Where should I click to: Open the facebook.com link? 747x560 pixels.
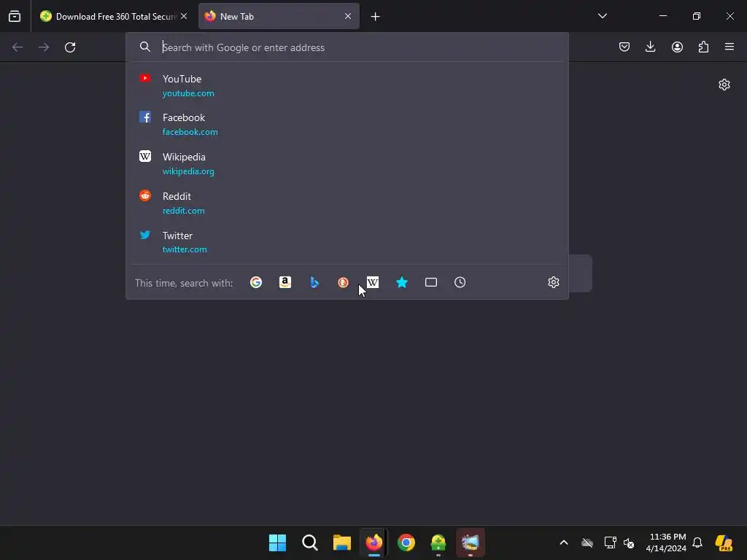(x=190, y=132)
